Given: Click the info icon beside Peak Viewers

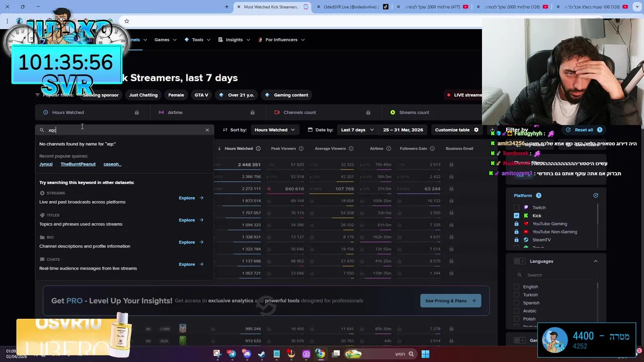Looking at the screenshot, I should point(301,148).
